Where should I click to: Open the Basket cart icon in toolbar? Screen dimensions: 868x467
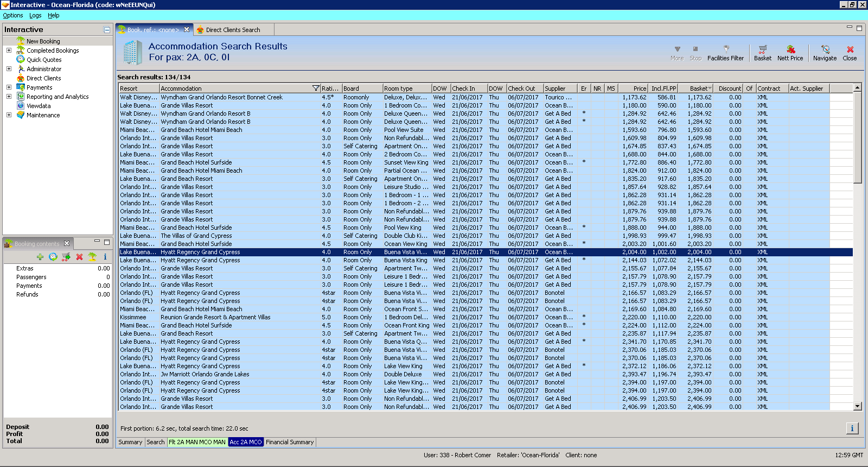[762, 52]
